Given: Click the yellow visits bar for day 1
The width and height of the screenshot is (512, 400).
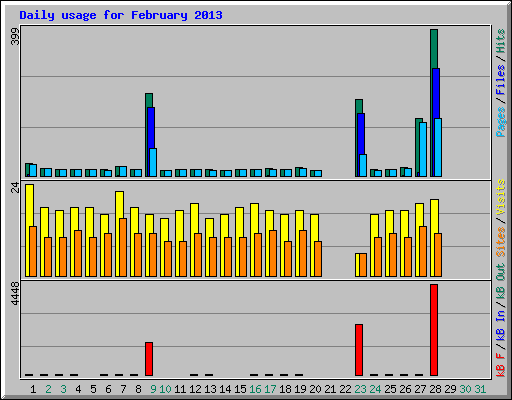Looking at the screenshot, I should pyautogui.click(x=29, y=205).
